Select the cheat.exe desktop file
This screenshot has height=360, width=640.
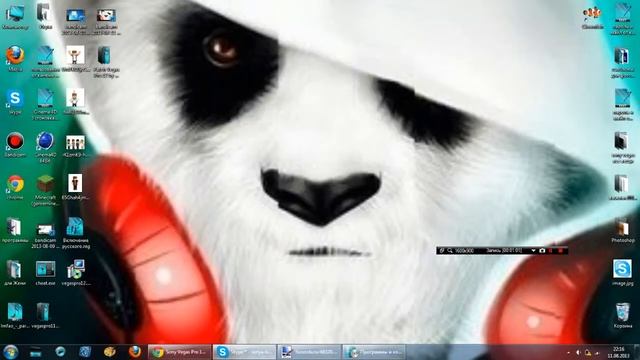point(45,273)
